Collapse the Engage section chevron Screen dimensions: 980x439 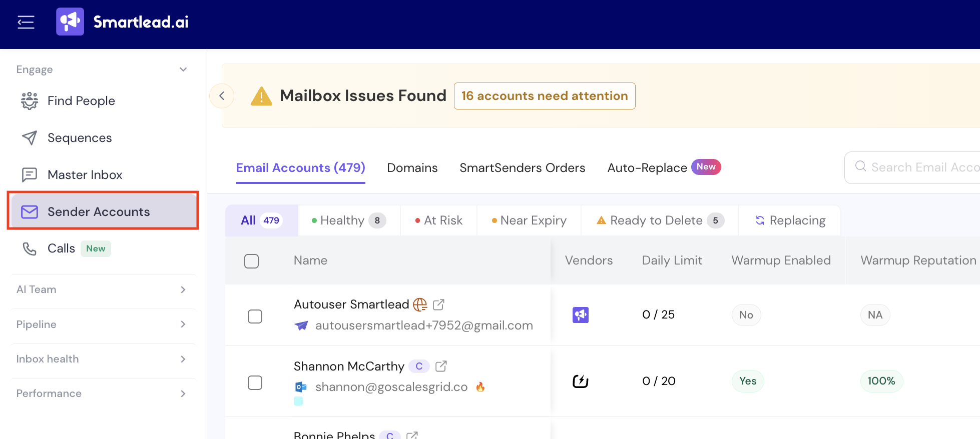point(183,69)
